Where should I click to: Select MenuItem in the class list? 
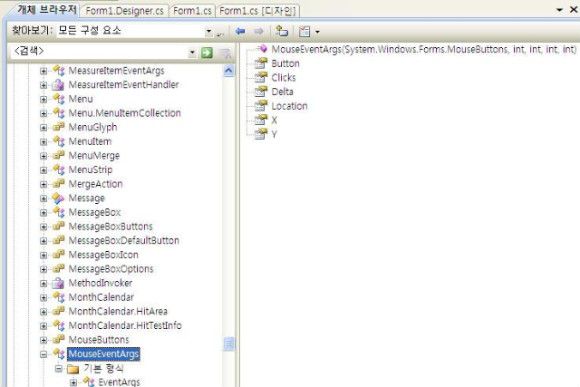click(x=90, y=141)
